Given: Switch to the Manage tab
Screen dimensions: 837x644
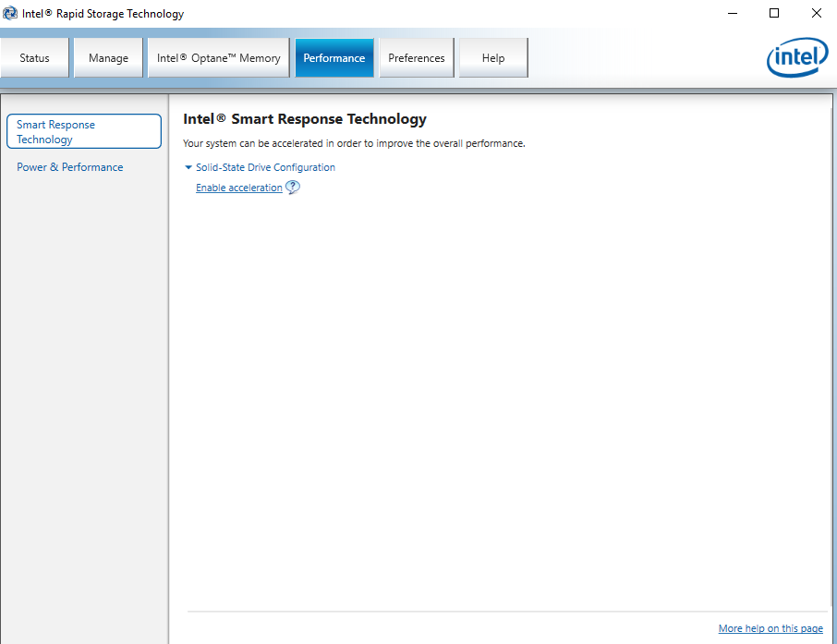Looking at the screenshot, I should 108,57.
